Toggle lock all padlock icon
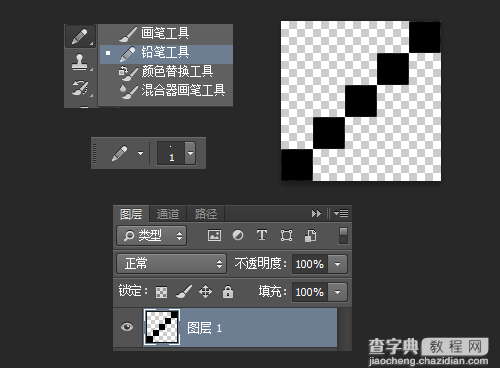500x368 pixels. click(x=228, y=292)
